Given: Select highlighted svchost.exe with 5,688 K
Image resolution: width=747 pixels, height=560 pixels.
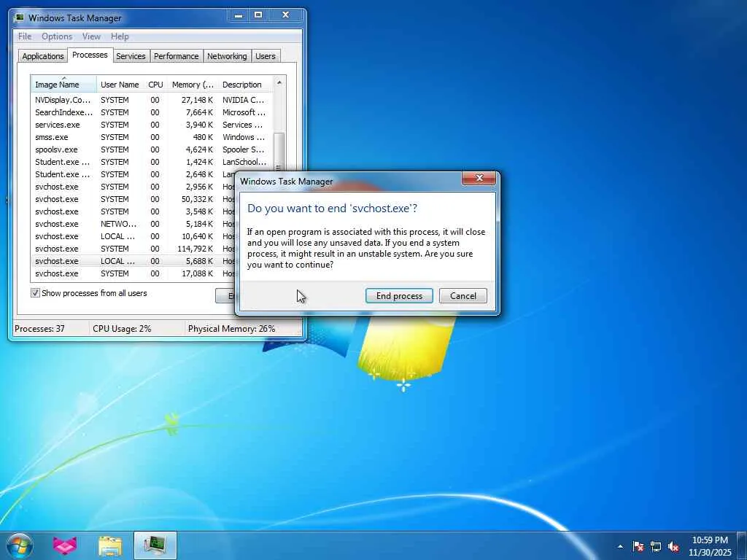Looking at the screenshot, I should 133,261.
